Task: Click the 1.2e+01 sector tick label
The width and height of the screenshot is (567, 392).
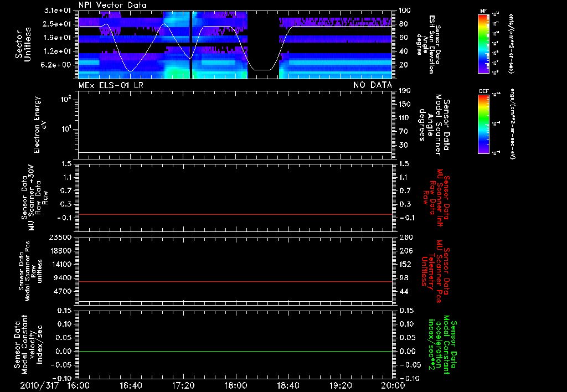Action: point(58,51)
